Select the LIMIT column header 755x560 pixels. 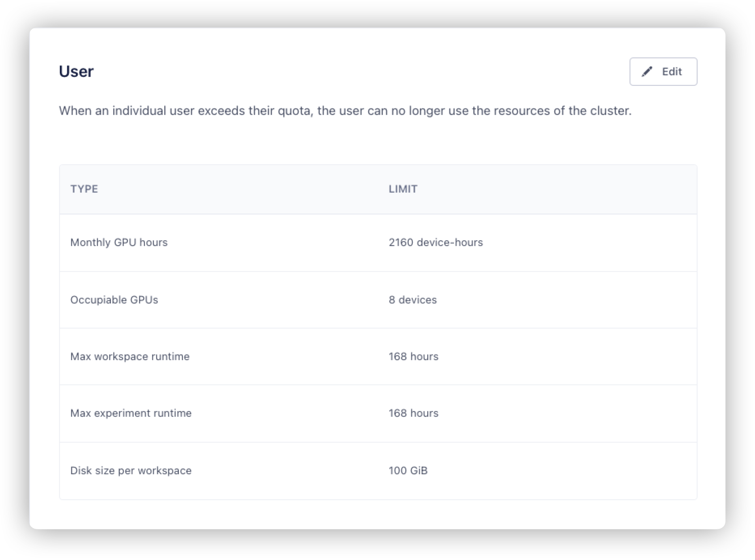click(x=403, y=189)
